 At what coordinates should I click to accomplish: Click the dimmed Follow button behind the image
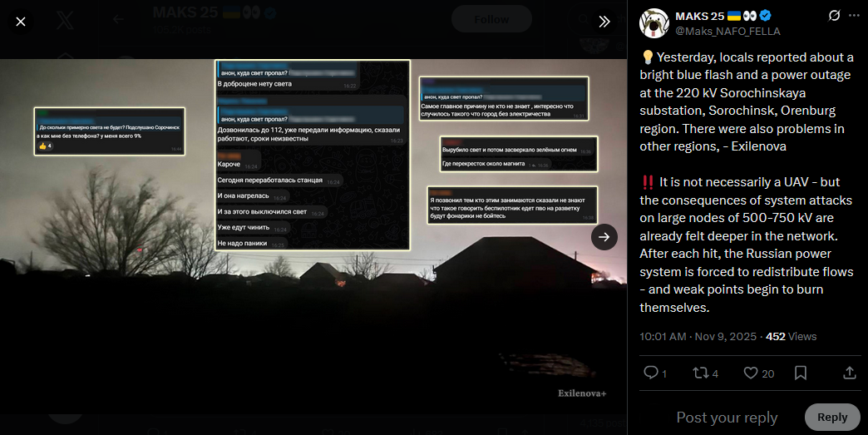(491, 19)
